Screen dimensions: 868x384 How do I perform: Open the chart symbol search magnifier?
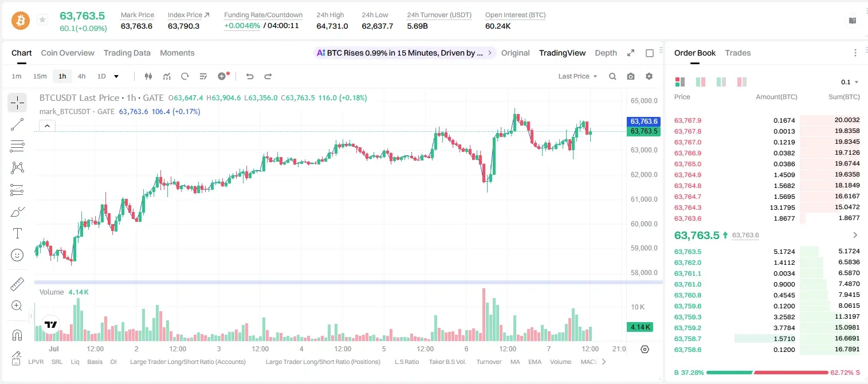coord(612,76)
